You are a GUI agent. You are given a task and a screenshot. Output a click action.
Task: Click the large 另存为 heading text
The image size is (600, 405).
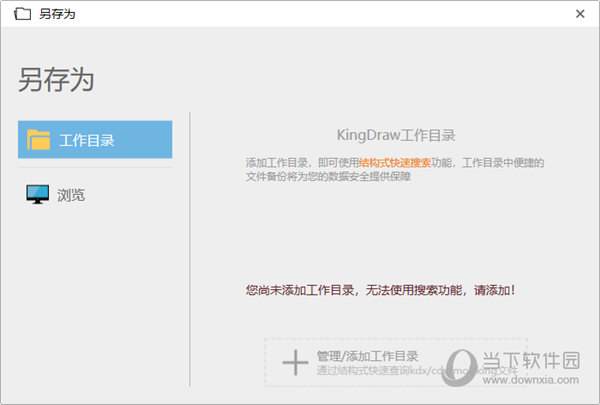point(56,79)
